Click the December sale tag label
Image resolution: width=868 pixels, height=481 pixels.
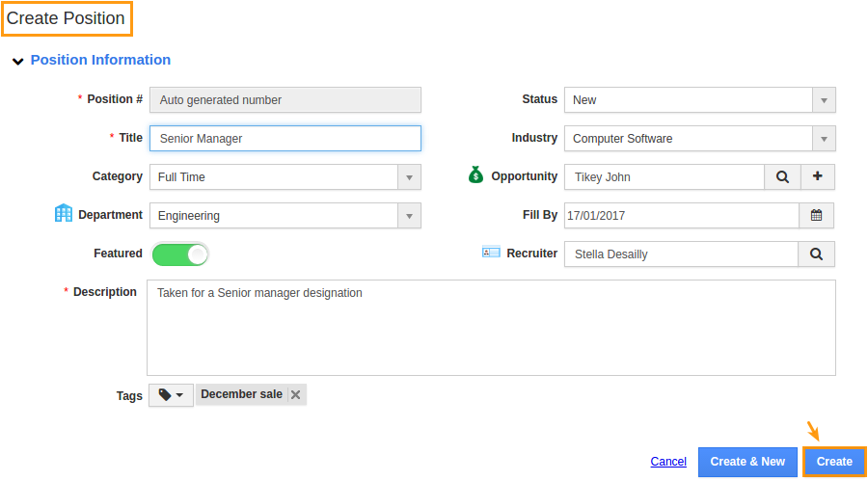pyautogui.click(x=241, y=394)
